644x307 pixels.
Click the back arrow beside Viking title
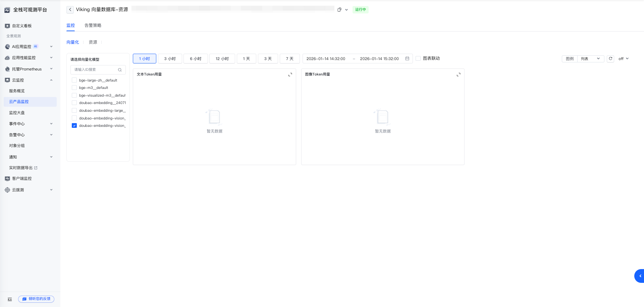click(70, 9)
